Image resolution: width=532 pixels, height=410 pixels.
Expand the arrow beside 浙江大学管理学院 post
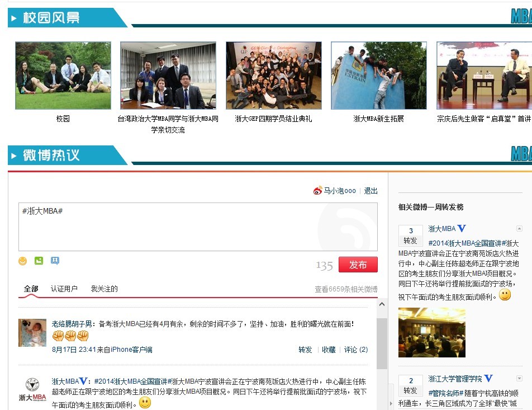coord(519,378)
